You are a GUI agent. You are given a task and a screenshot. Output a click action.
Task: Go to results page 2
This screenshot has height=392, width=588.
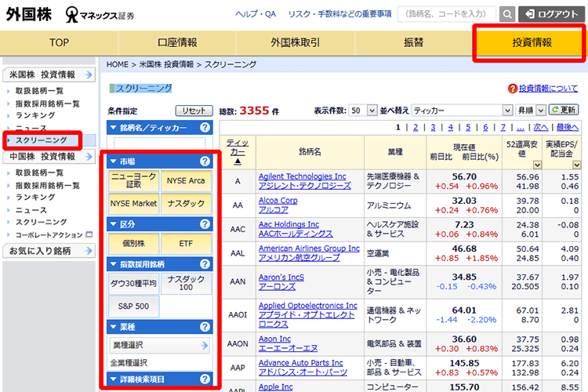point(416,128)
